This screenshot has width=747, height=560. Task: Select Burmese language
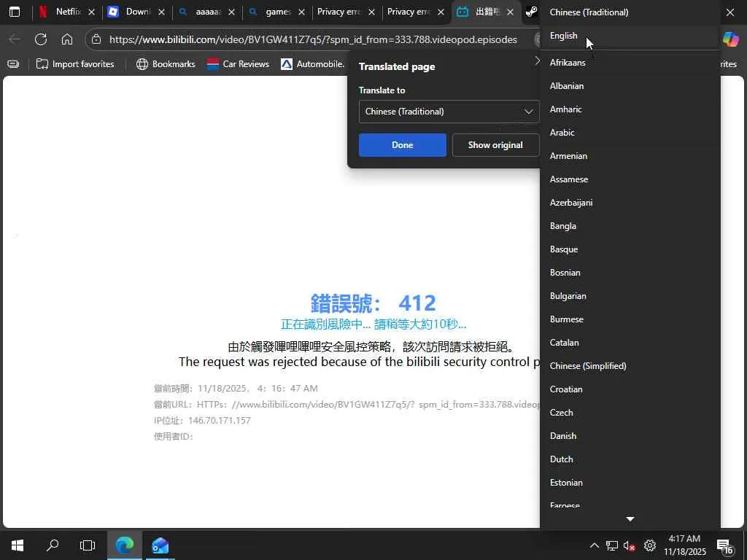tap(630, 319)
